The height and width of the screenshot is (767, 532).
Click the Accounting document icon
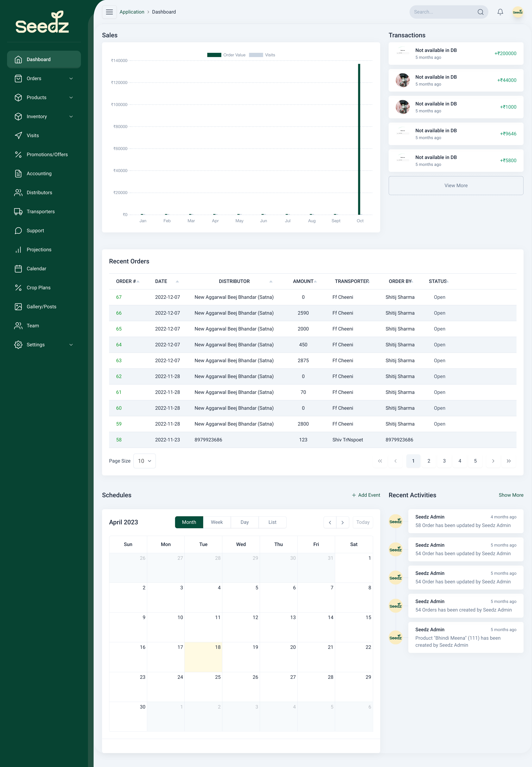18,173
